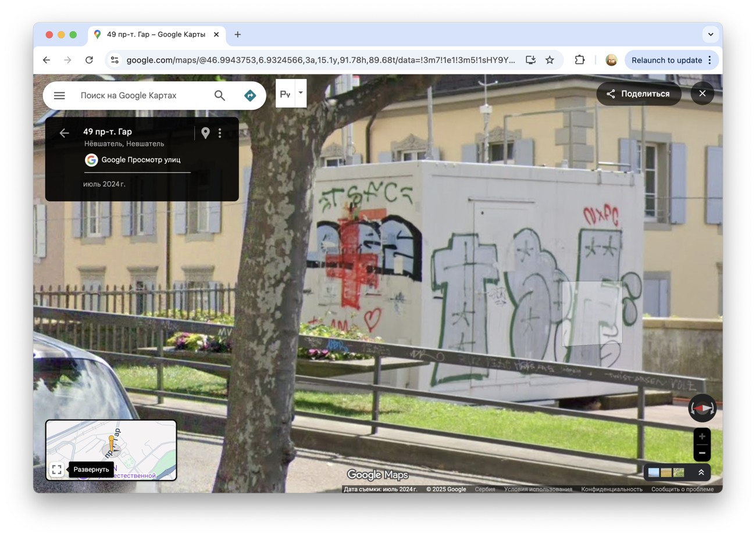Reload the page in the browser toolbar
The width and height of the screenshot is (756, 537).
coord(89,60)
